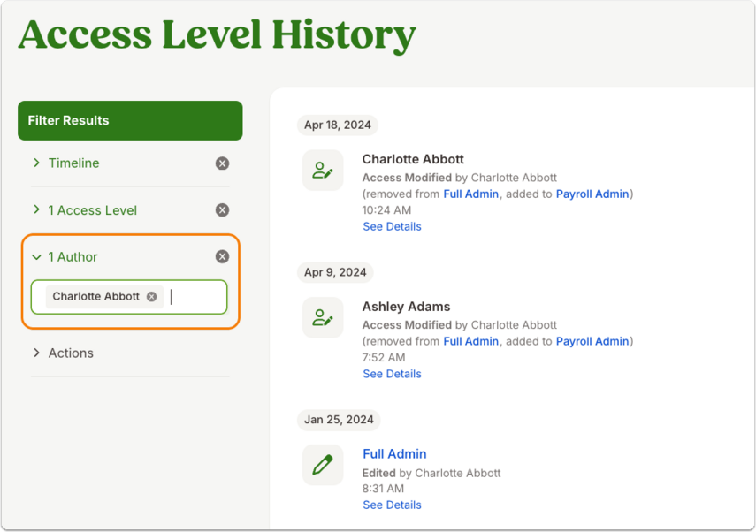This screenshot has width=756, height=532.
Task: Click the Apr 9, 2024 date badge
Action: pyautogui.click(x=335, y=272)
